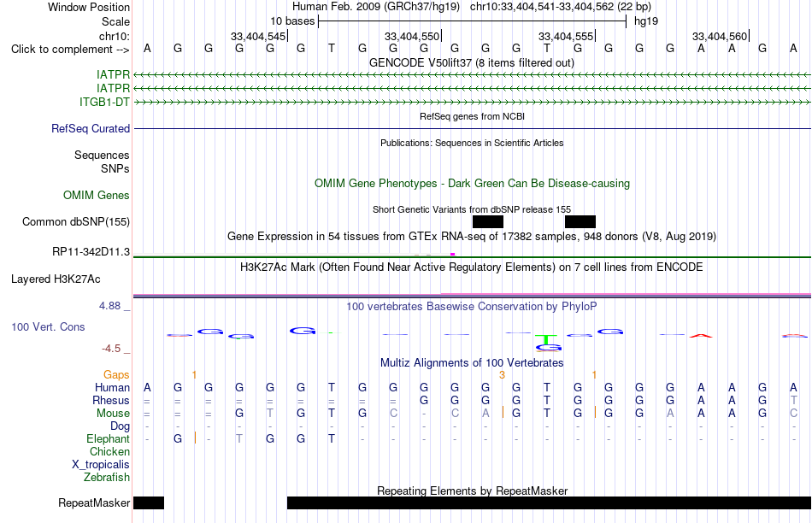Open the OMIM Genes track label
812x523 pixels.
pyautogui.click(x=97, y=195)
